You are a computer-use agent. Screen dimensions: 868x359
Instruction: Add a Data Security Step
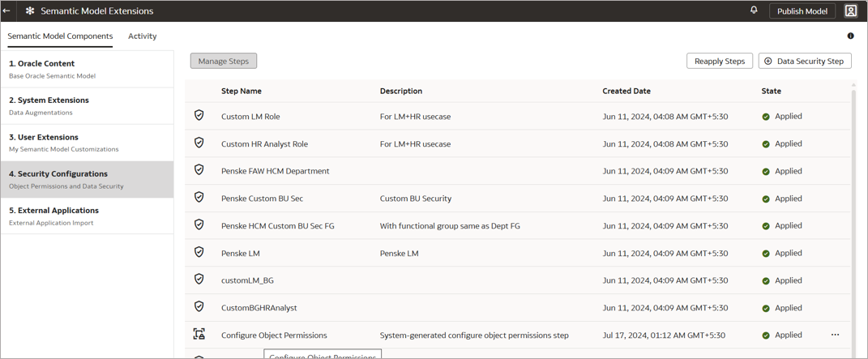(x=805, y=61)
